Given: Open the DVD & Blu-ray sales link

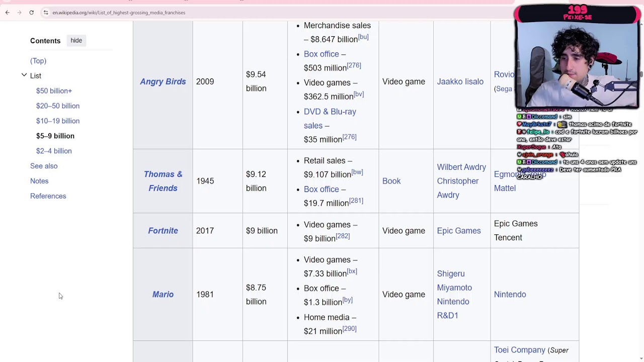Looking at the screenshot, I should [330, 119].
